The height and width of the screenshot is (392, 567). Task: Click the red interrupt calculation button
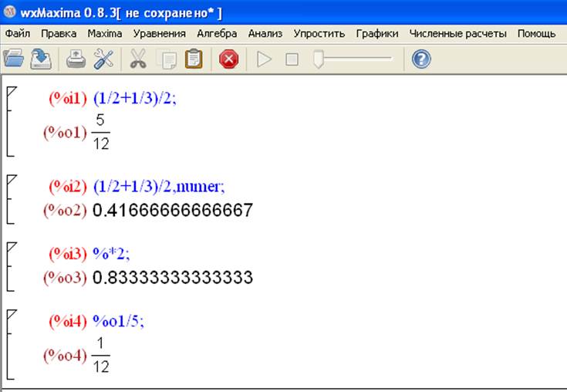click(228, 59)
